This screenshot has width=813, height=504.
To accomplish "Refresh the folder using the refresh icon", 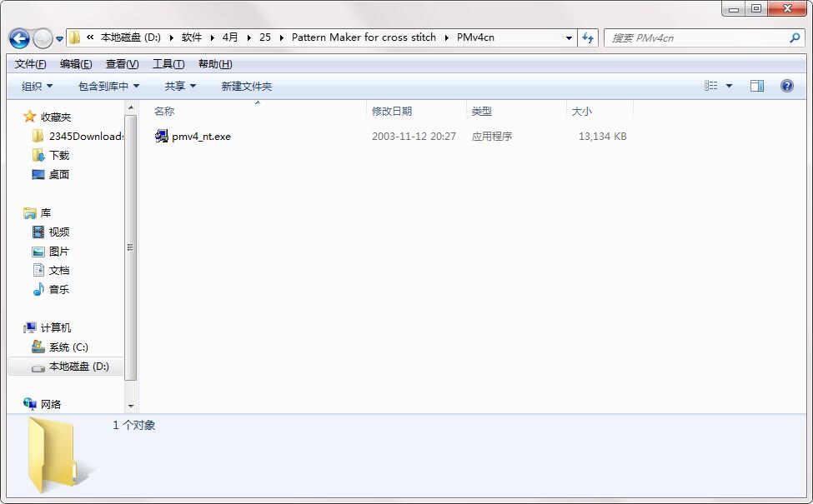I will (x=588, y=37).
